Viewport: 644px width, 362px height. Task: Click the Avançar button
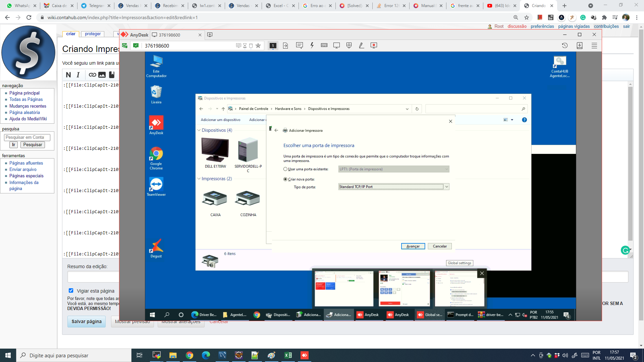413,246
